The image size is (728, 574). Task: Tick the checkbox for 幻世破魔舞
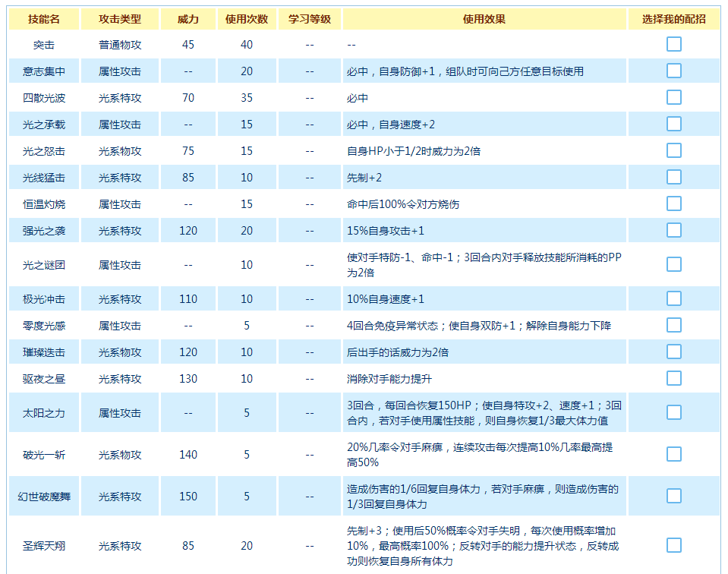coord(673,496)
